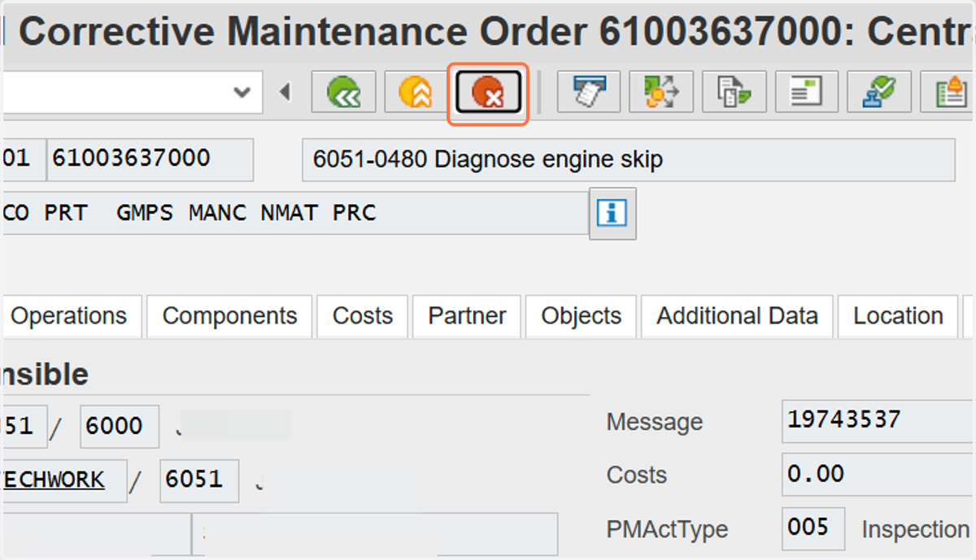Open the command field dropdown arrow

point(242,92)
